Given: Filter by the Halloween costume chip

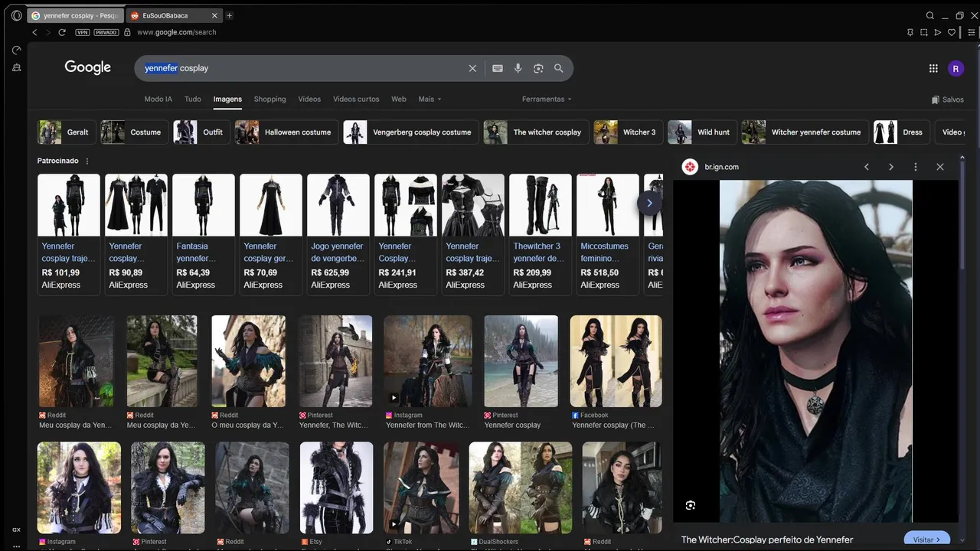Looking at the screenshot, I should (286, 132).
